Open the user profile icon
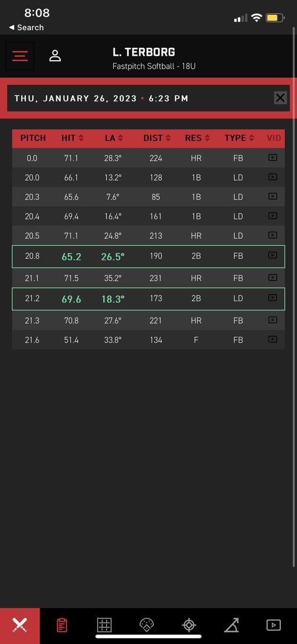 coord(55,56)
